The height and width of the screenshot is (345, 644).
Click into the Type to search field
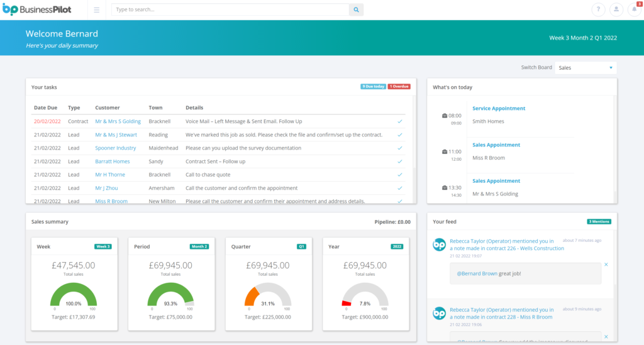(x=230, y=10)
